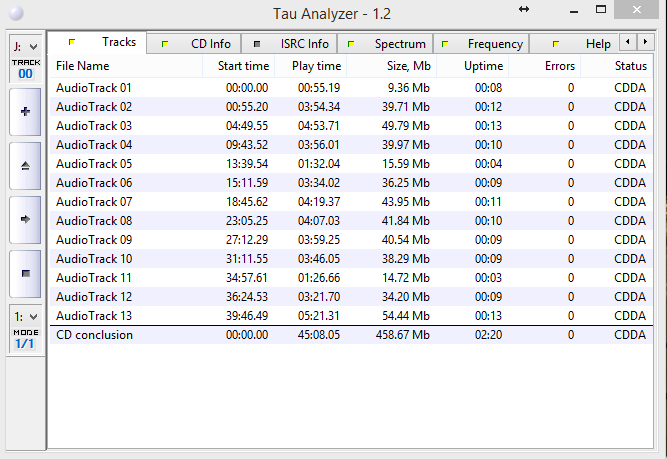Click the right arrow sidebar button
The image size is (667, 459).
point(26,220)
